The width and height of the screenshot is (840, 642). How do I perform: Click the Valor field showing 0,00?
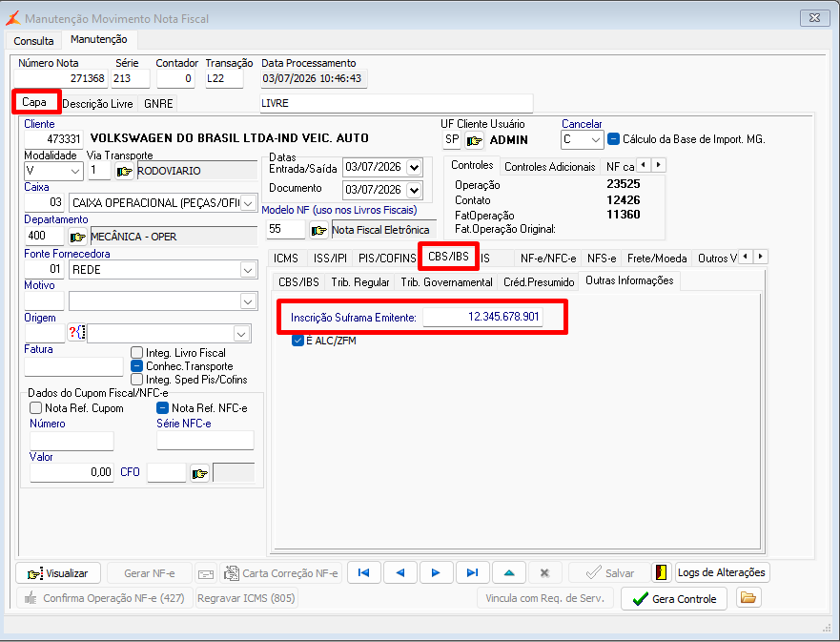[x=72, y=472]
